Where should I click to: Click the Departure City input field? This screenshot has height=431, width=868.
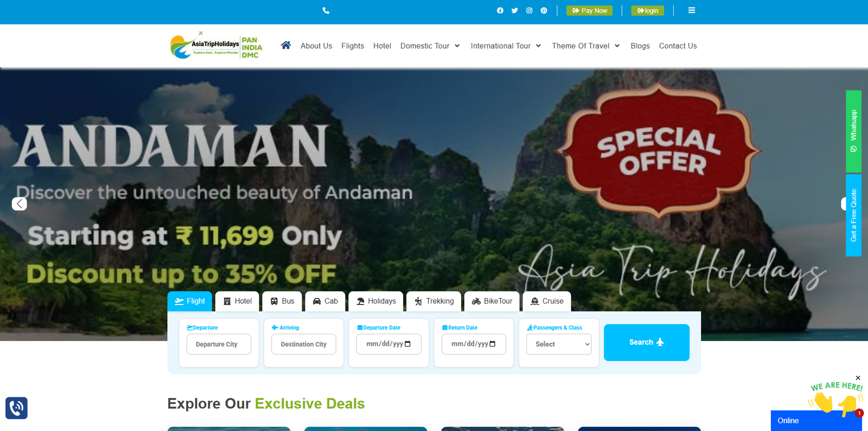pos(219,344)
